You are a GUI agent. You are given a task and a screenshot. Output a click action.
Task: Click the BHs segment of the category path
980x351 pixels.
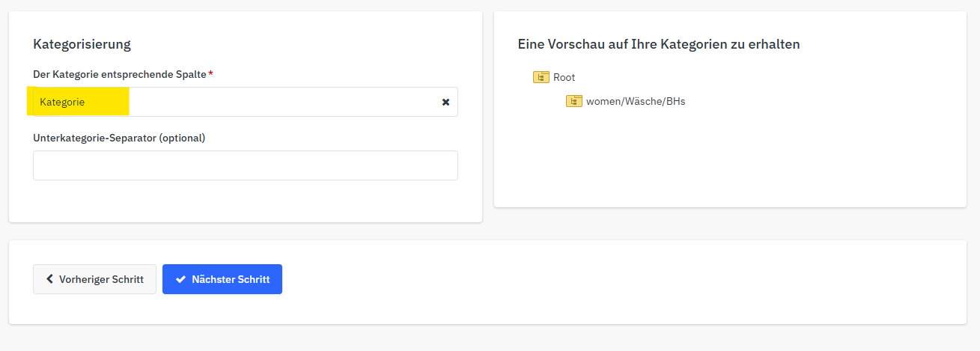coord(675,101)
